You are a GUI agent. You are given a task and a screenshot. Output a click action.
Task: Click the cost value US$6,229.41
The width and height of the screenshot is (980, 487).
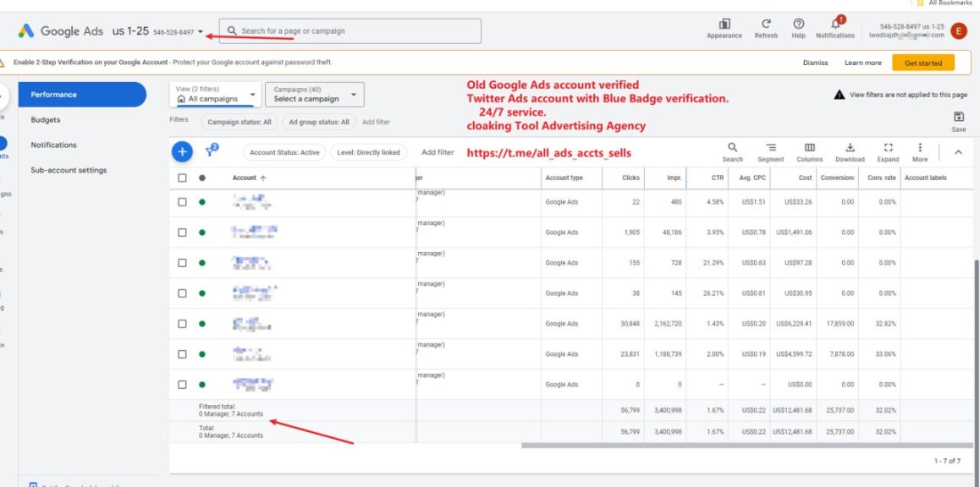(x=794, y=324)
